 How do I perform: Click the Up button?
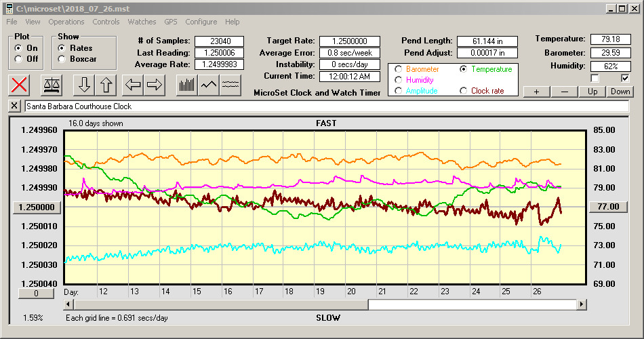point(592,92)
